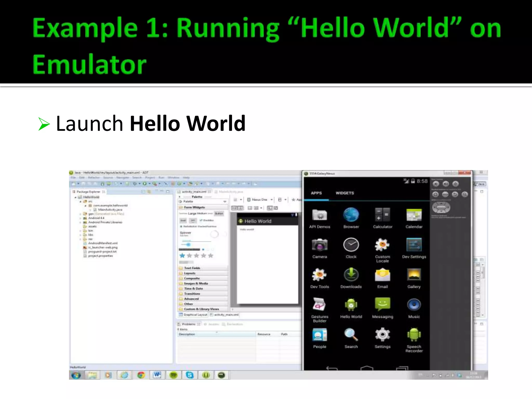
Task: Open the Camera app in emulator
Action: coord(320,248)
